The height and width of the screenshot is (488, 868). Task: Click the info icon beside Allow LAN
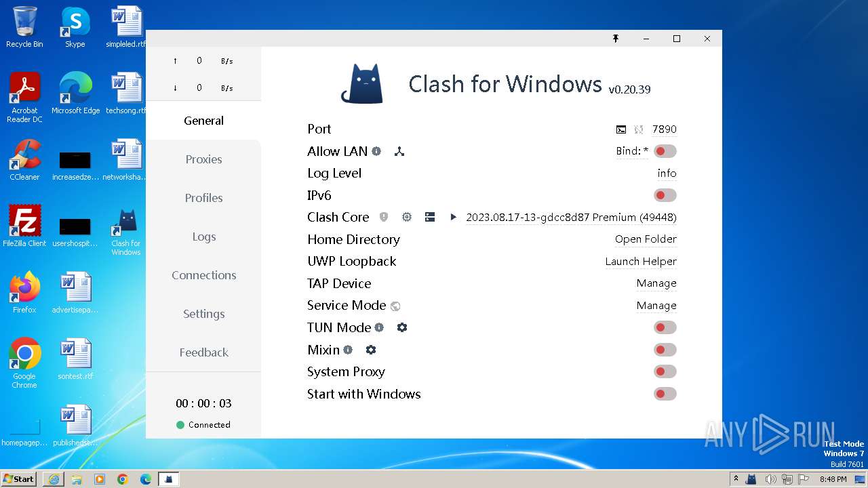376,151
